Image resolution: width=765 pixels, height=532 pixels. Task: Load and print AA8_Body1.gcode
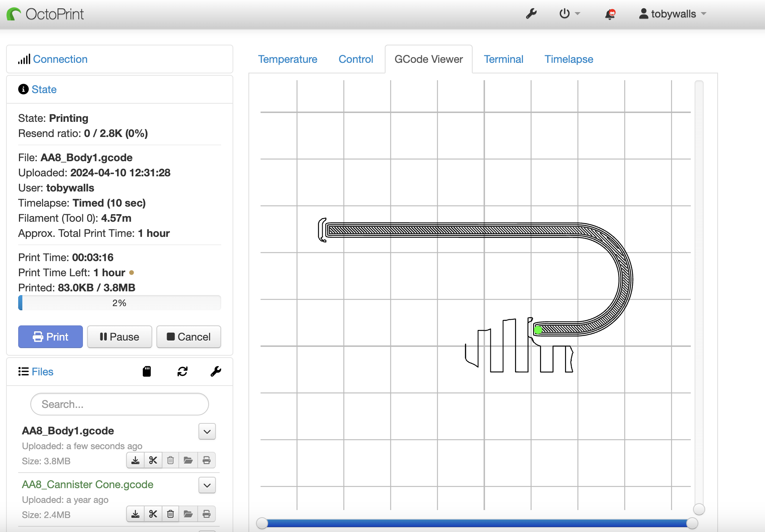(x=206, y=460)
